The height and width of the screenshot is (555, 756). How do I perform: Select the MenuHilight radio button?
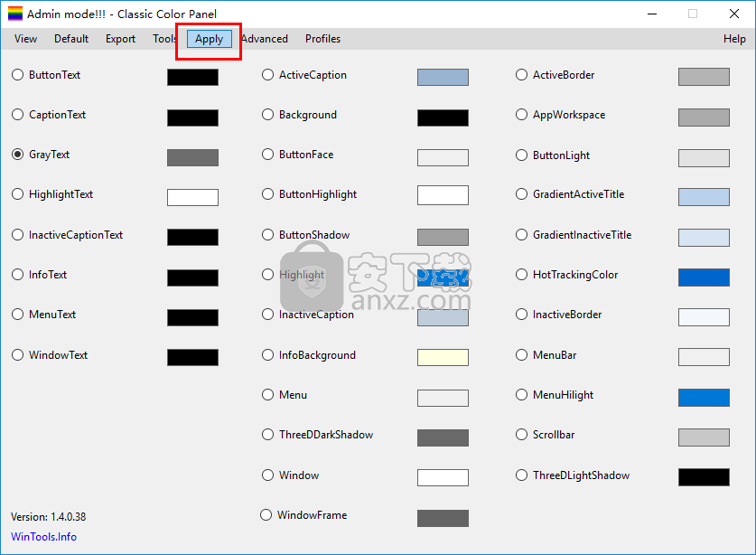522,395
